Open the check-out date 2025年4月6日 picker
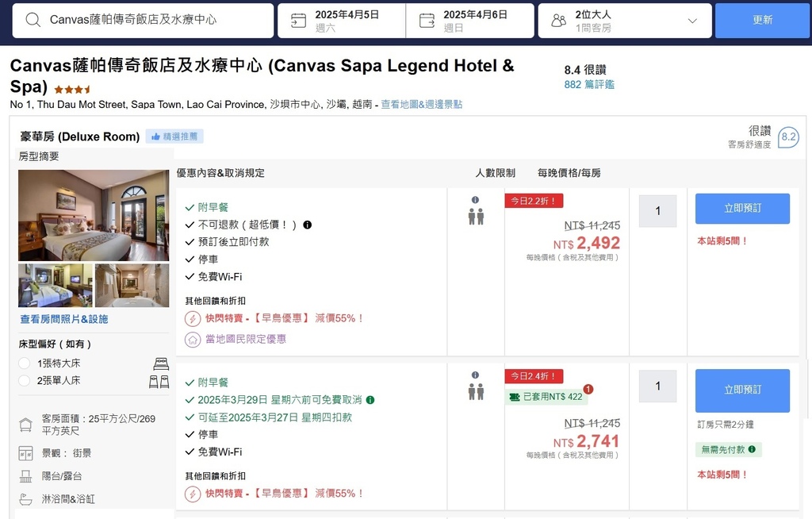This screenshot has height=519, width=812. point(469,21)
